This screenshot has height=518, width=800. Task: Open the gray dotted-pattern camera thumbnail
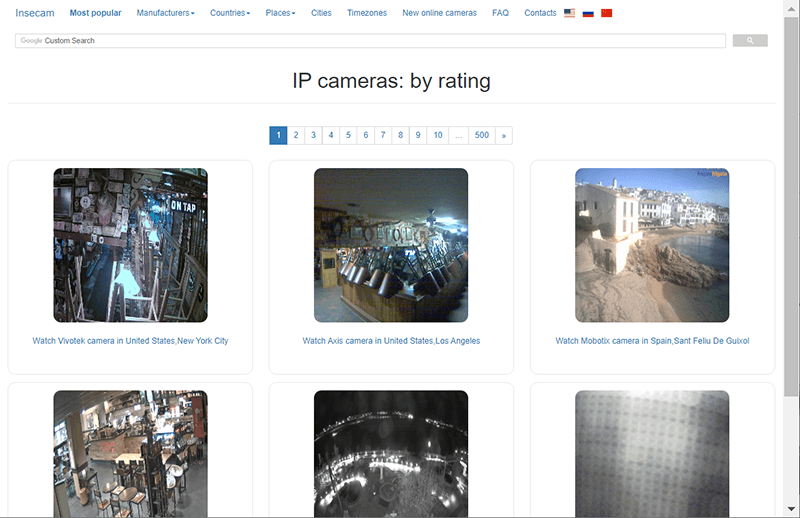click(652, 454)
